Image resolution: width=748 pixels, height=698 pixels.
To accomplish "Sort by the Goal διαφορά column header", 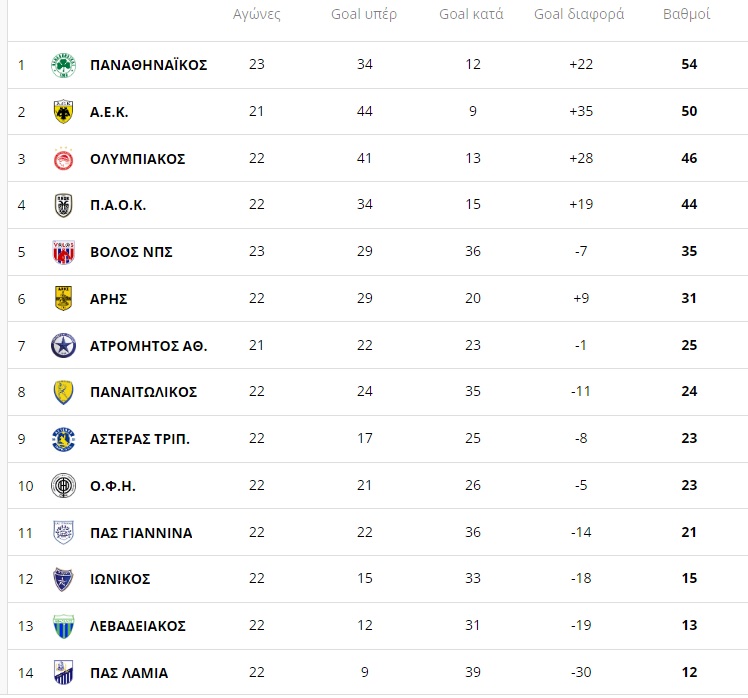I will [x=579, y=14].
